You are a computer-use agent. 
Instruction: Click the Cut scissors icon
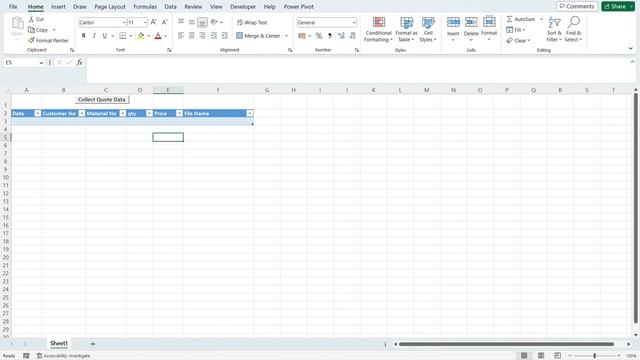click(x=31, y=19)
